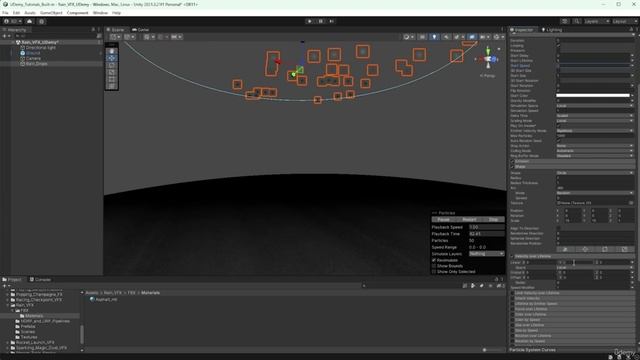
Task: Open the Ring Buffer Mode dropdown
Action: coord(595,156)
